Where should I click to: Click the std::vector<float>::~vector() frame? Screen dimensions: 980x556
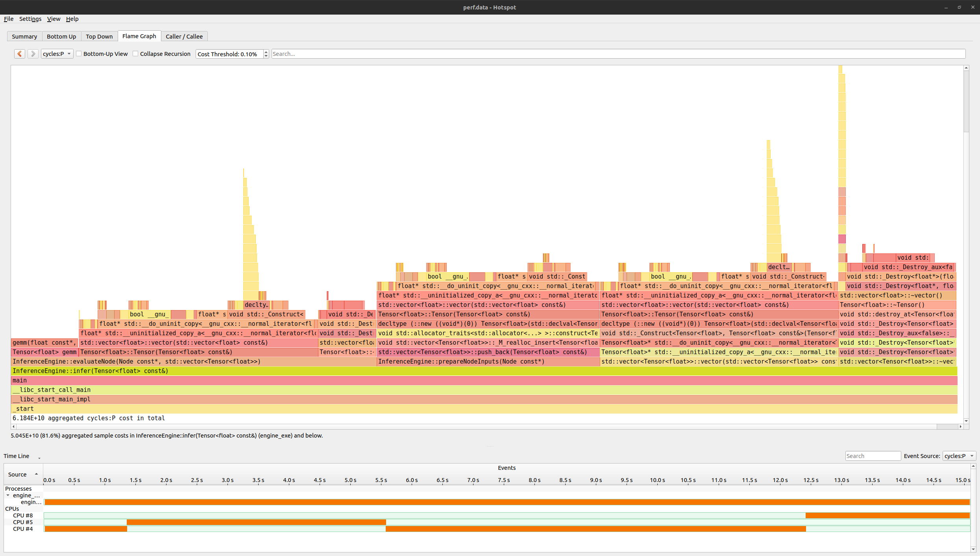pos(897,295)
